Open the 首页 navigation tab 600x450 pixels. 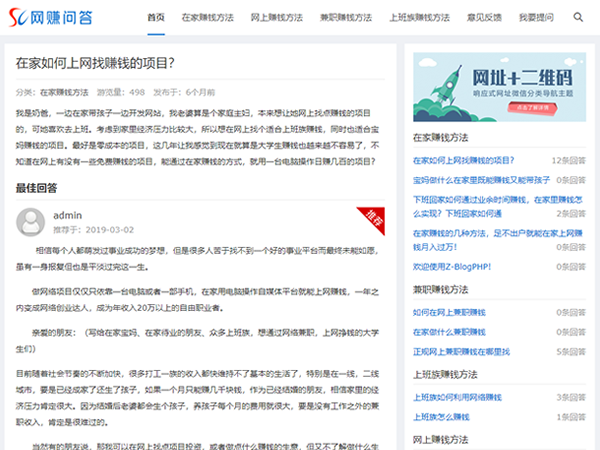156,18
